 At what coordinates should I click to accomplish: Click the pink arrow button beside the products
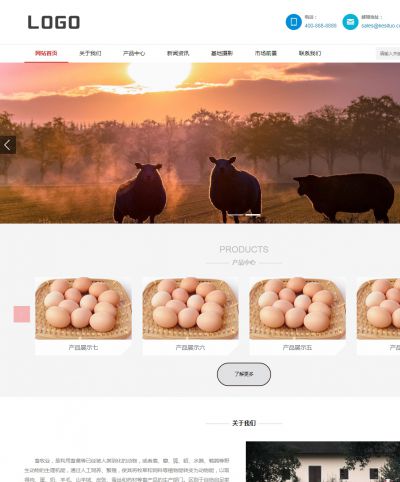pyautogui.click(x=22, y=314)
